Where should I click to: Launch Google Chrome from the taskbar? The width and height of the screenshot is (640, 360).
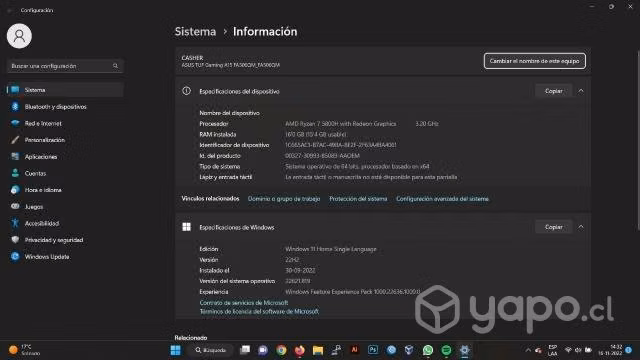click(281, 350)
